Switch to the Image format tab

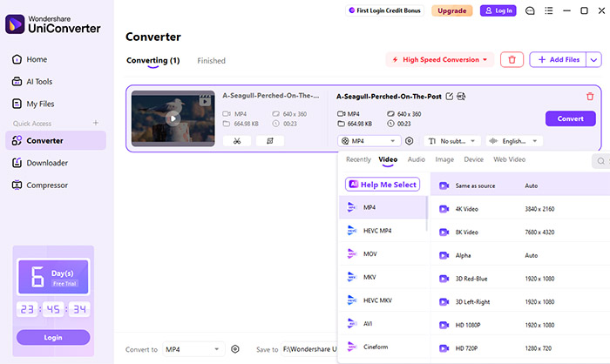point(444,159)
